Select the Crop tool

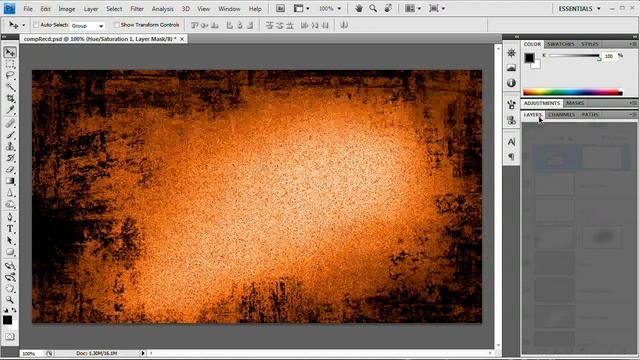click(x=10, y=98)
